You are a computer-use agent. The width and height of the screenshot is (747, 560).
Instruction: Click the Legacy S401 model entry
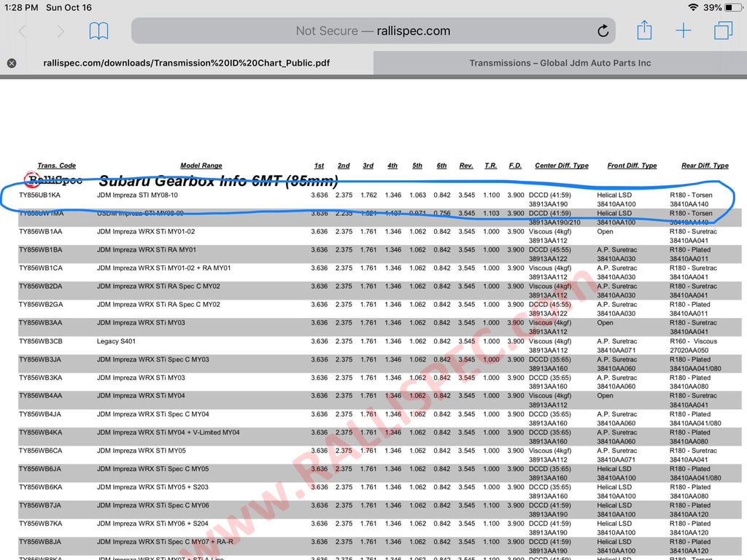tap(116, 341)
